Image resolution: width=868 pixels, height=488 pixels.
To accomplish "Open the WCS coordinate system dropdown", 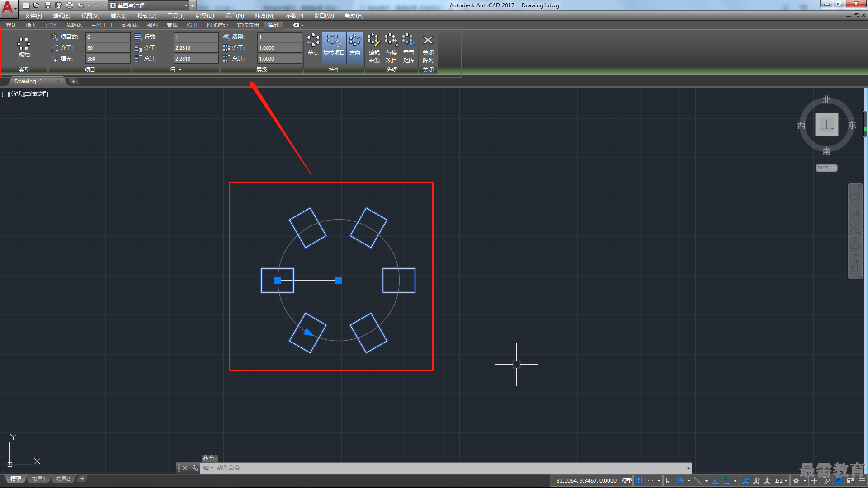I will pyautogui.click(x=826, y=168).
